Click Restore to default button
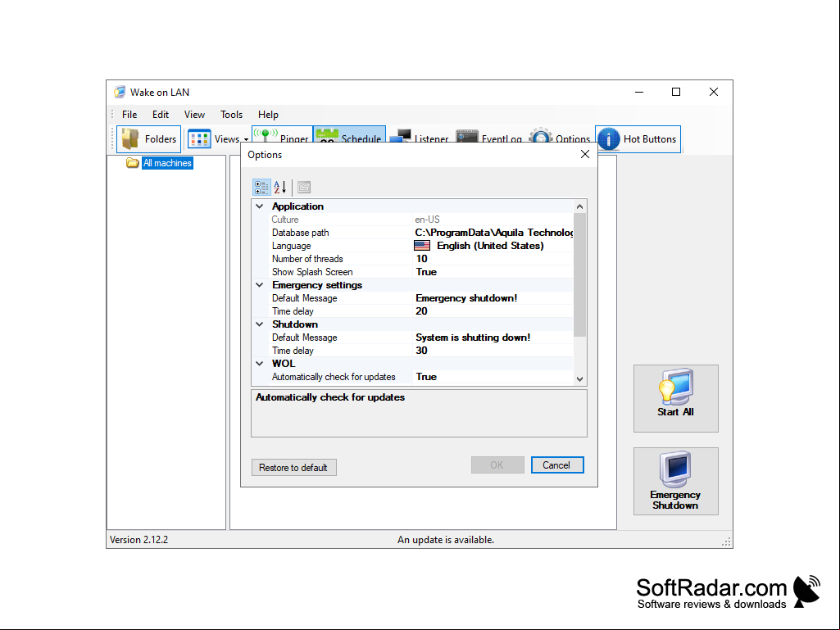 (293, 468)
